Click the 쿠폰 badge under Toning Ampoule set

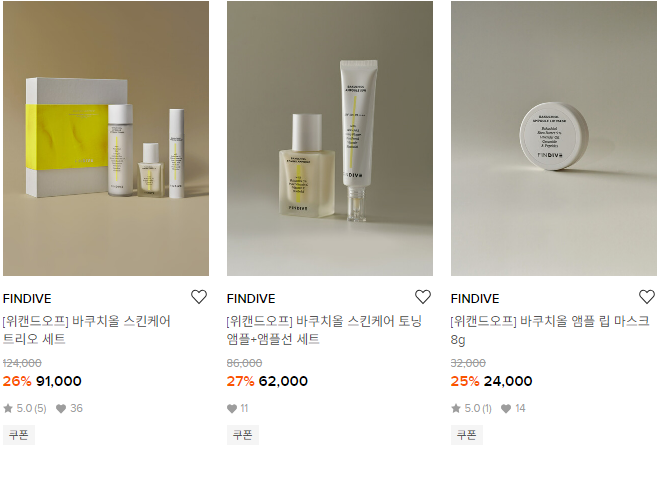tap(243, 435)
